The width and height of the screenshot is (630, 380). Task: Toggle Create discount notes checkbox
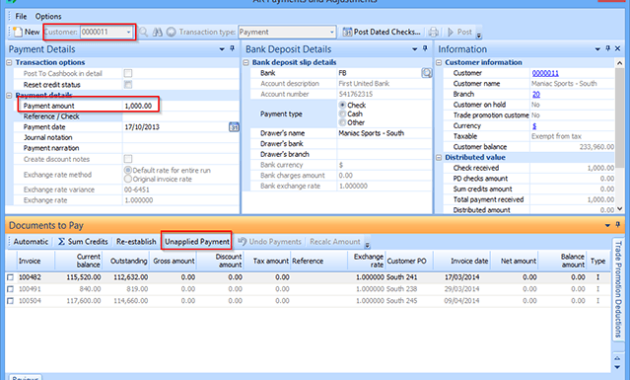(x=128, y=159)
